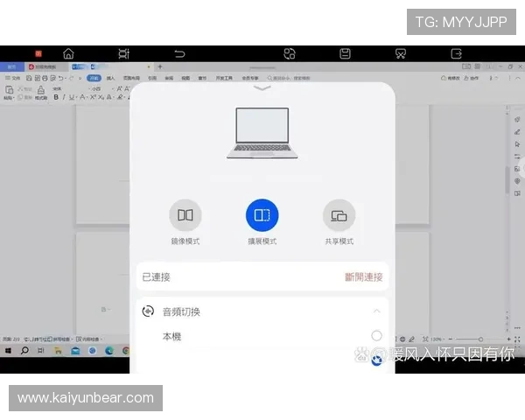Image resolution: width=525 pixels, height=420 pixels.
Task: Collapse the 音頻切換 section chevron
Action: tap(376, 311)
